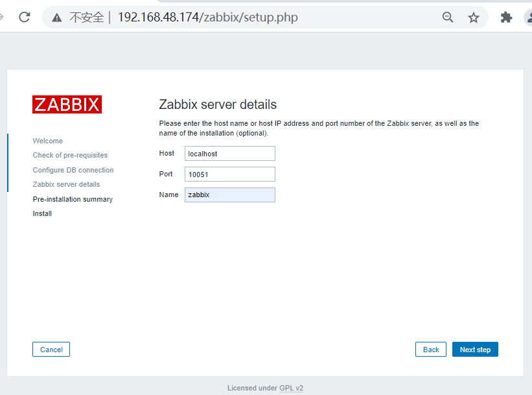This screenshot has height=395, width=532.
Task: Open the extensions puzzle icon
Action: coord(506,18)
